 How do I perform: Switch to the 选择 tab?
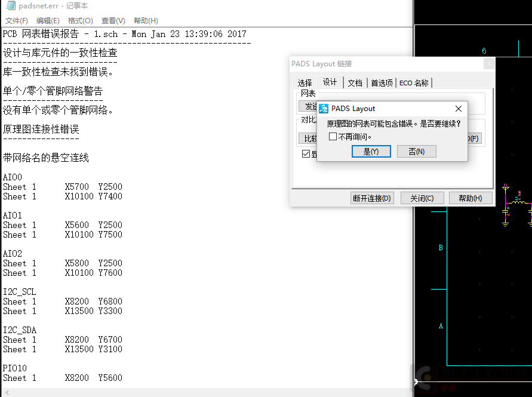[305, 83]
